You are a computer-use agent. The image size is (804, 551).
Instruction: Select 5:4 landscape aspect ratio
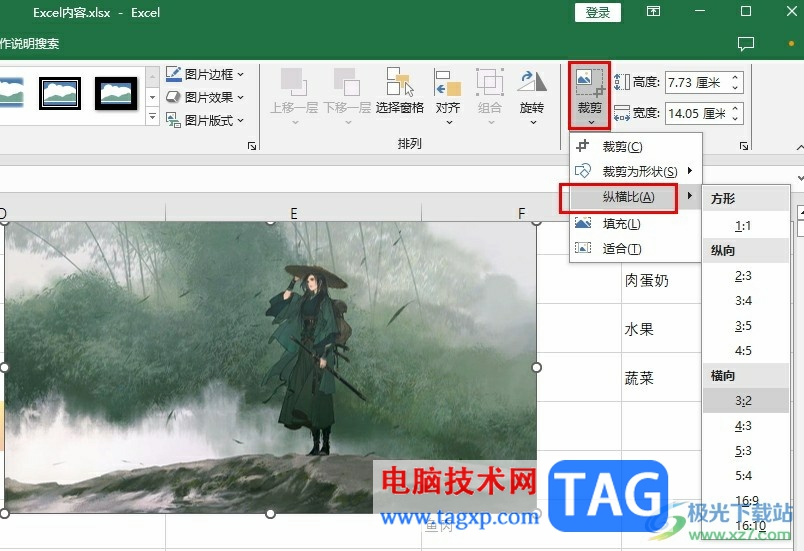746,476
